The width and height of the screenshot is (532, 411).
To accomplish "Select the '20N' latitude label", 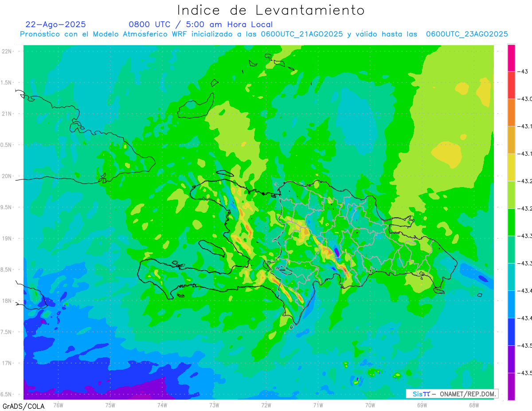I will pos(7,176).
